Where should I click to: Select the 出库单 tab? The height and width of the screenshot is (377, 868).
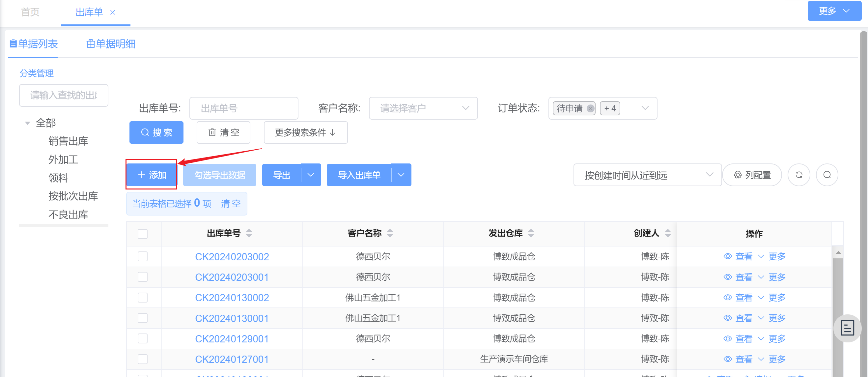tap(89, 12)
